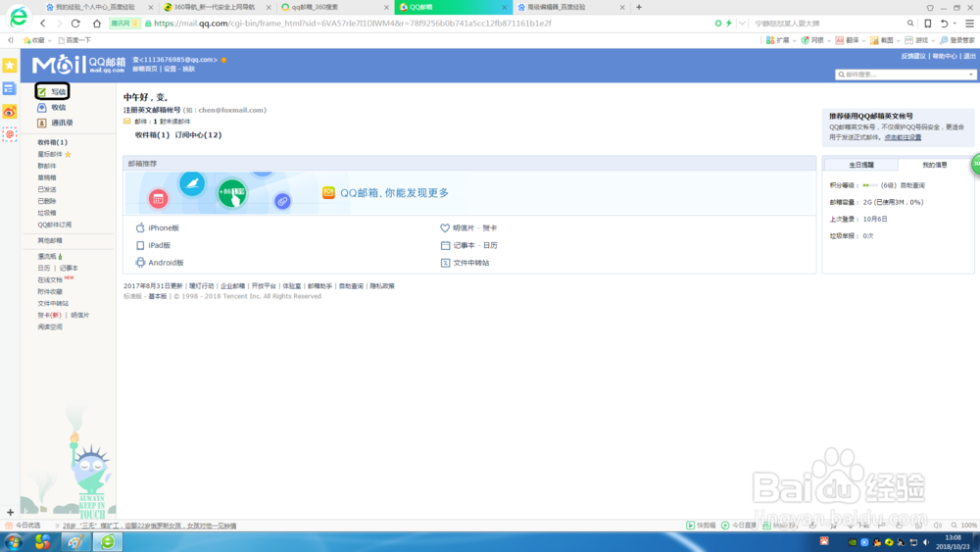
Task: Click the 退出 logout link
Action: 969,56
